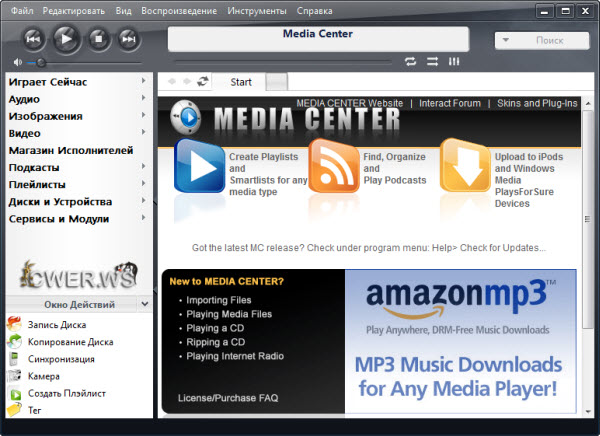This screenshot has width=600, height=436.
Task: Click the Запись Диска burn icon
Action: pos(15,324)
